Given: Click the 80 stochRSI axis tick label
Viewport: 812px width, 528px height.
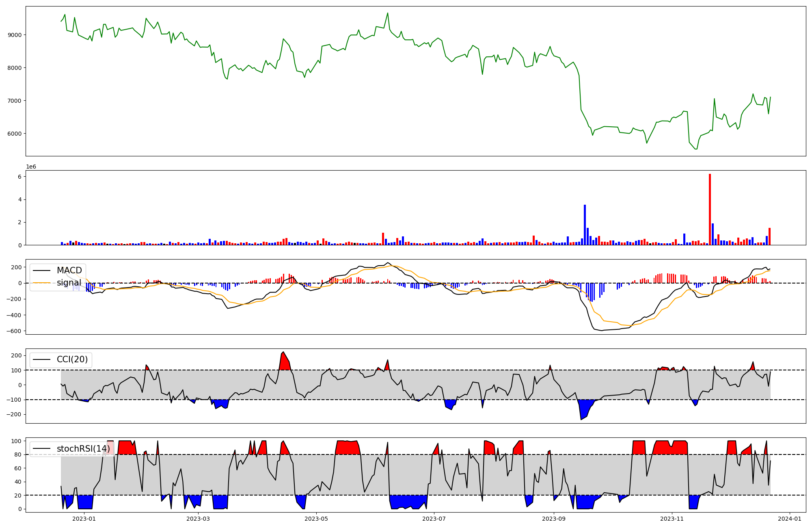Looking at the screenshot, I should (18, 454).
